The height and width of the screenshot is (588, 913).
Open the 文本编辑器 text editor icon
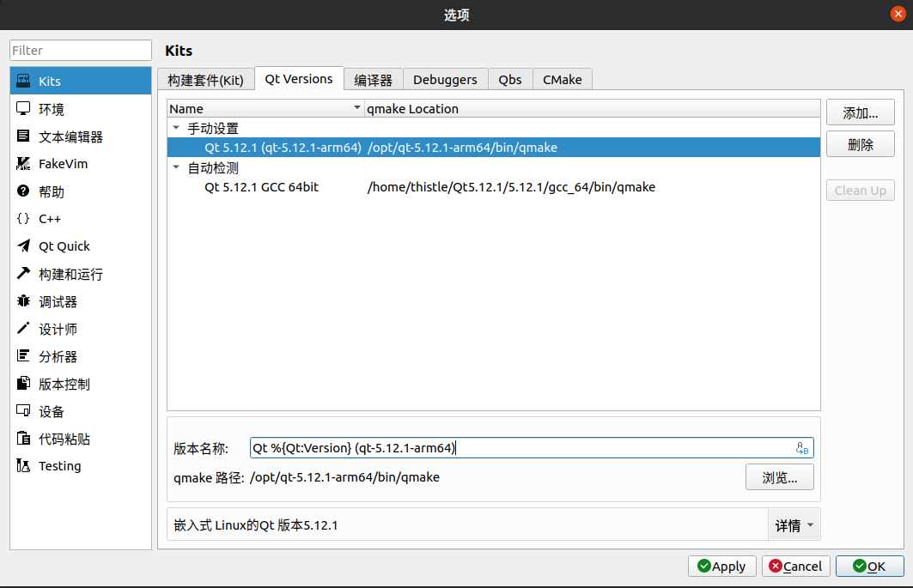tap(23, 136)
